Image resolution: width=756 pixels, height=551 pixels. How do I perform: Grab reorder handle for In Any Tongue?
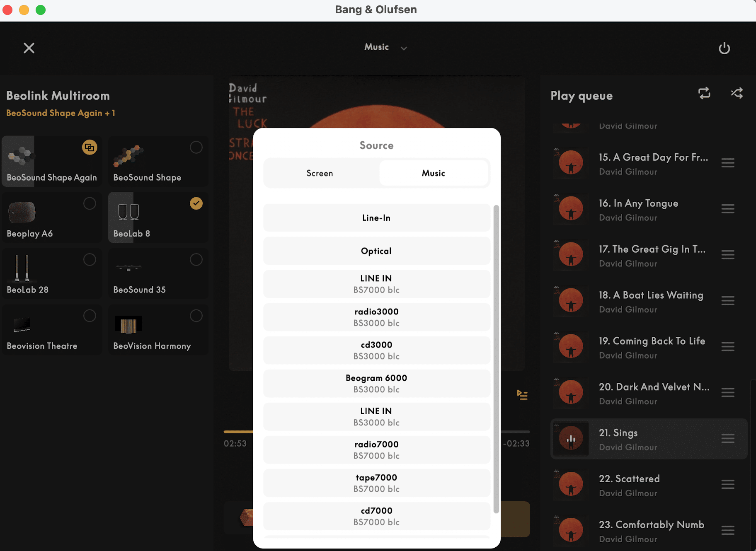[727, 209]
